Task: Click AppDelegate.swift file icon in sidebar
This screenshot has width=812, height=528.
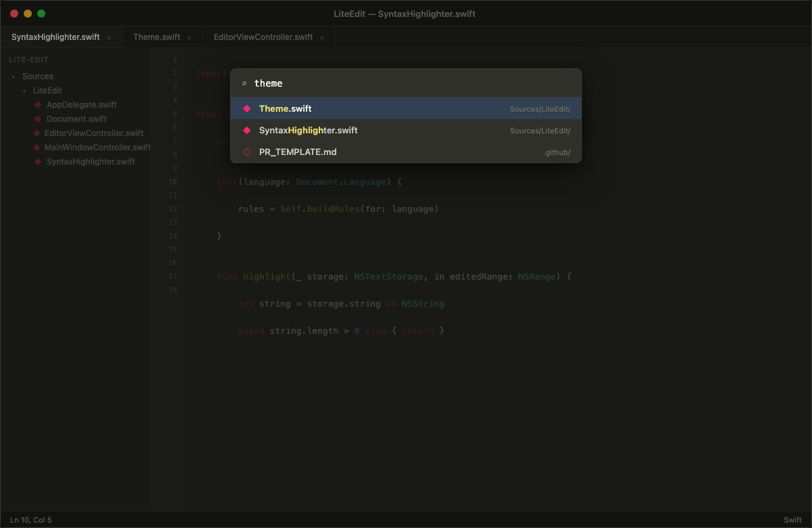Action: (38, 105)
